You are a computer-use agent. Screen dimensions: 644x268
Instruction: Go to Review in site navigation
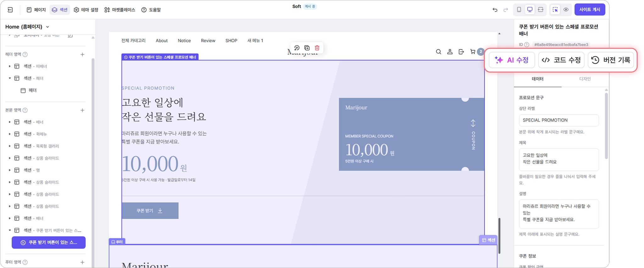(x=208, y=41)
